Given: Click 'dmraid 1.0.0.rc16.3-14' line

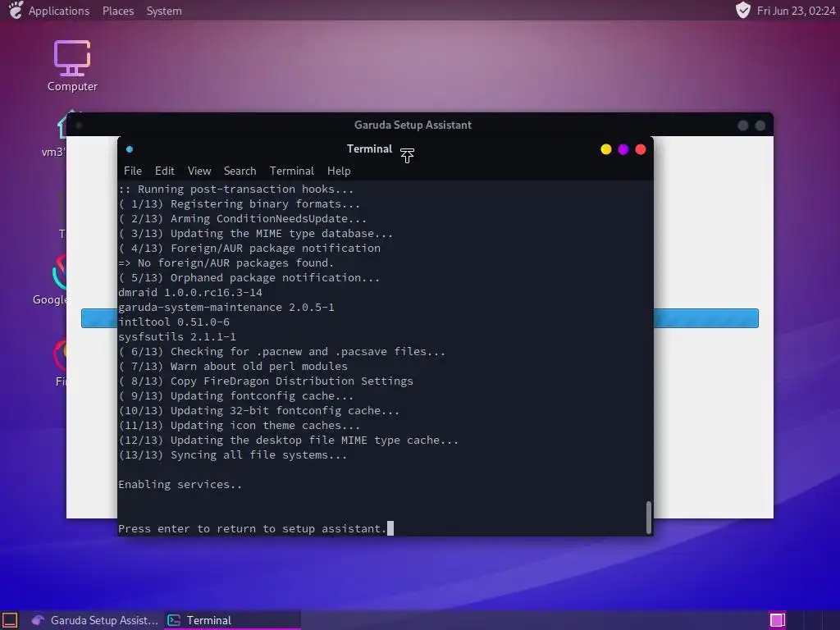Looking at the screenshot, I should click(x=190, y=293).
